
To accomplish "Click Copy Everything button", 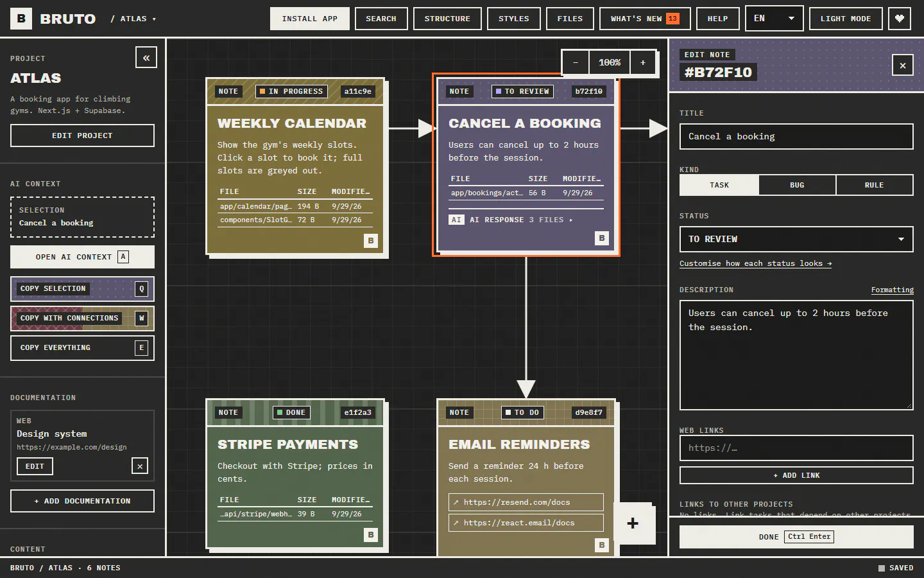I will [82, 348].
